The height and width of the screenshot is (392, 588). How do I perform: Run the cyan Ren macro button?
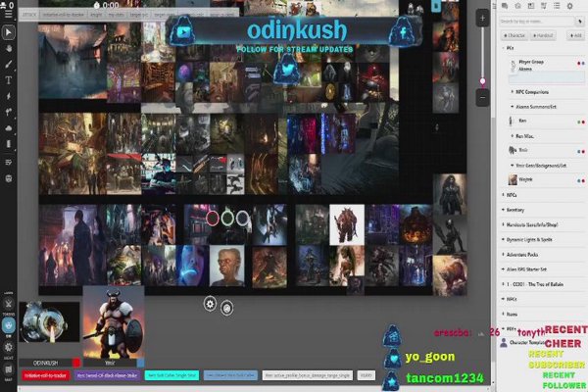tap(171, 375)
